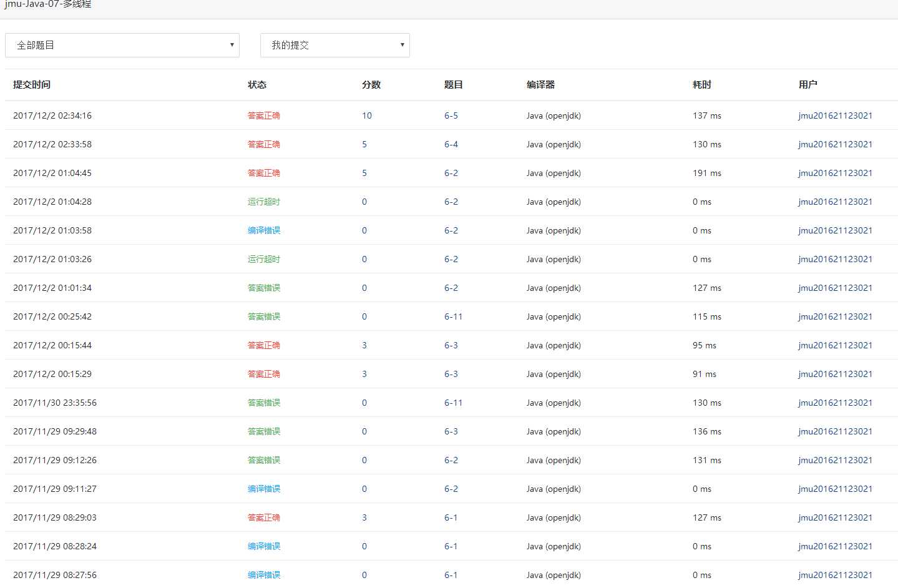Open problem 6-1 in 08:29:03 row
The image size is (898, 588).
[x=451, y=517]
